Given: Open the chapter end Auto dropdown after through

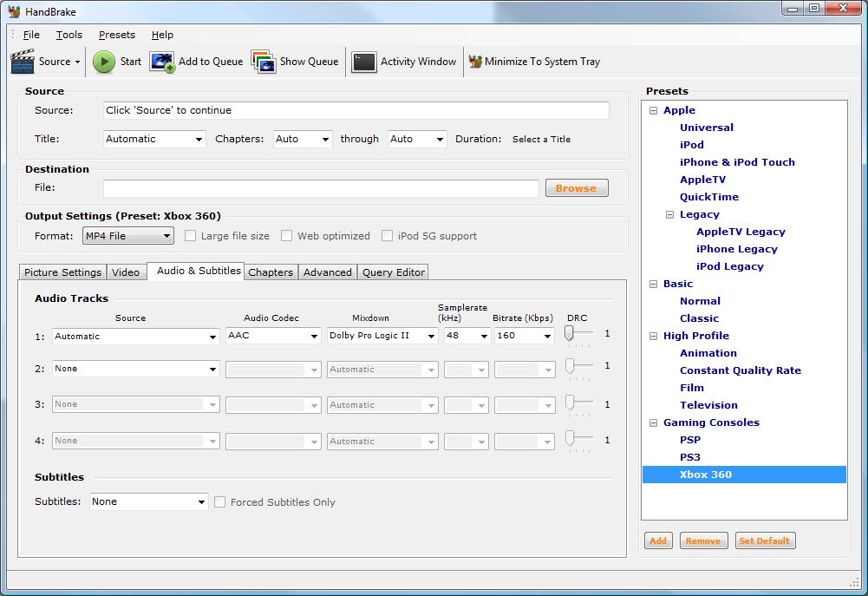Looking at the screenshot, I should point(417,139).
